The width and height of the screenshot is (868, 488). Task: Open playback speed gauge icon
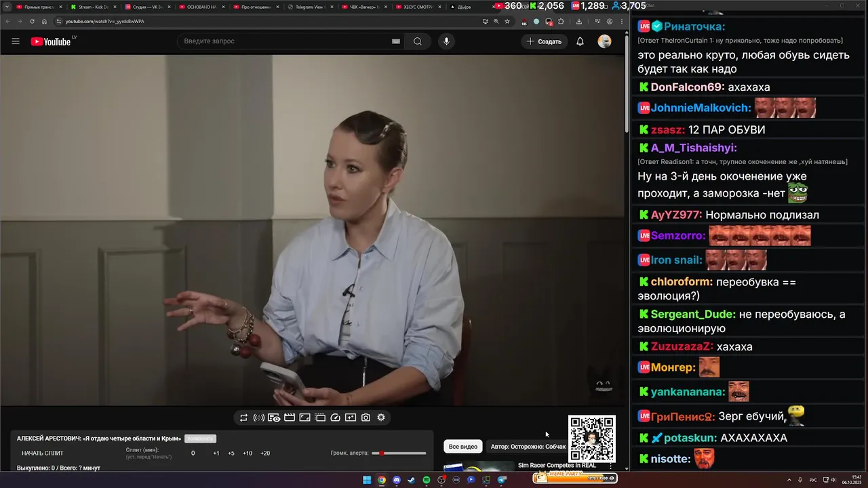(x=335, y=418)
